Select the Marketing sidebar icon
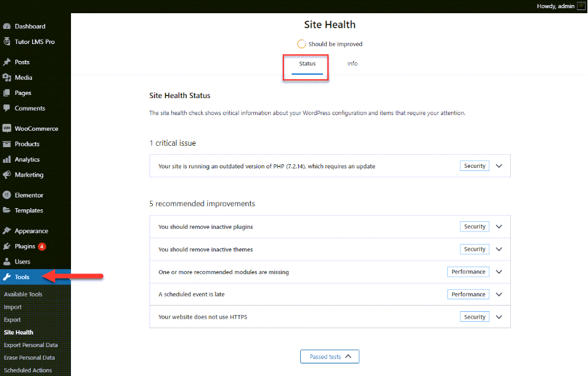Image resolution: width=588 pixels, height=376 pixels. (8, 175)
